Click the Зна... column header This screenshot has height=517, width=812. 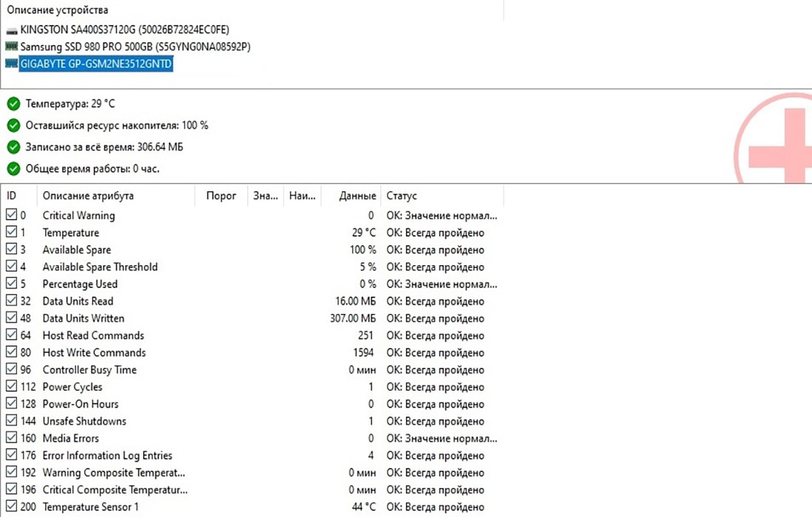(266, 196)
